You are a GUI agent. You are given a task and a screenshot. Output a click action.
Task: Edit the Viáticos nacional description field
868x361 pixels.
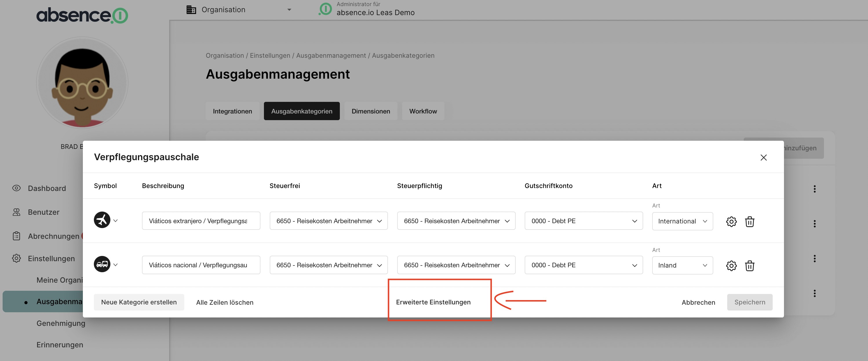201,265
